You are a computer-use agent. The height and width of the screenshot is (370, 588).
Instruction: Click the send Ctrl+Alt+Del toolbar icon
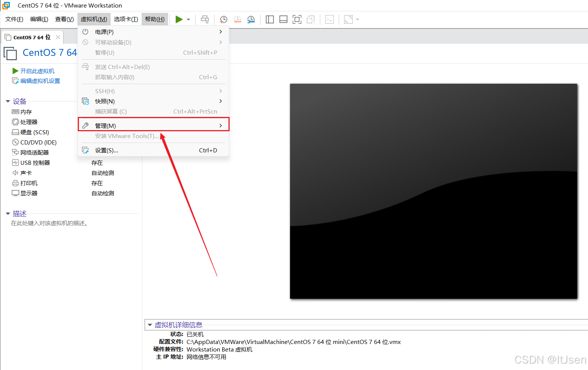point(205,19)
